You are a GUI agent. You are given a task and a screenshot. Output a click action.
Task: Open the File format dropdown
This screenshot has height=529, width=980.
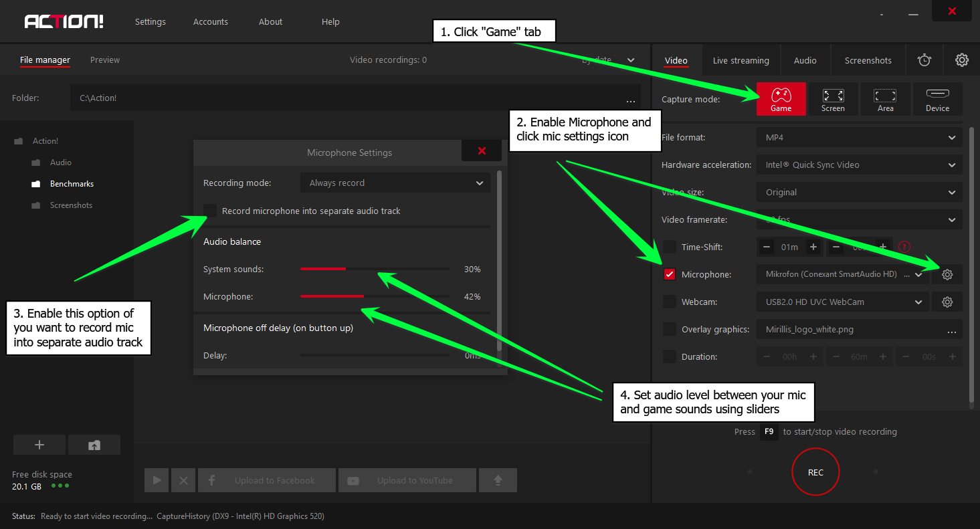coord(859,137)
